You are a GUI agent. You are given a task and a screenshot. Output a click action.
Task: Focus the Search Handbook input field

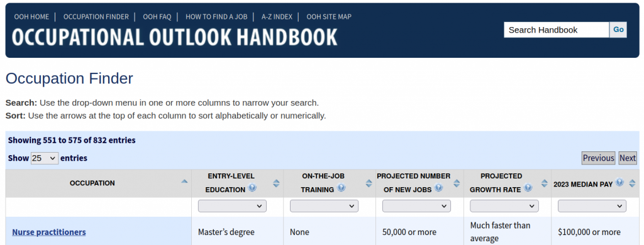tap(557, 30)
